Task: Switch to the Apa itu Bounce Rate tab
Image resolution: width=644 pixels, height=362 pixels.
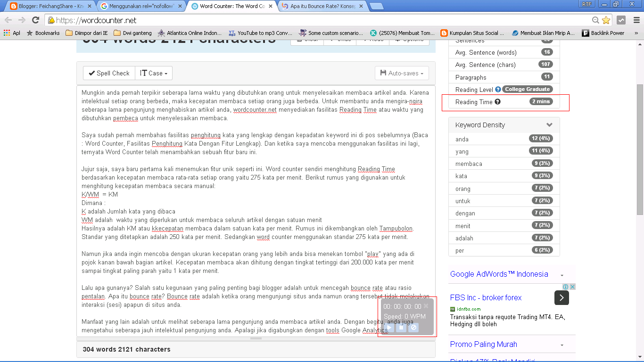Action: (x=322, y=6)
